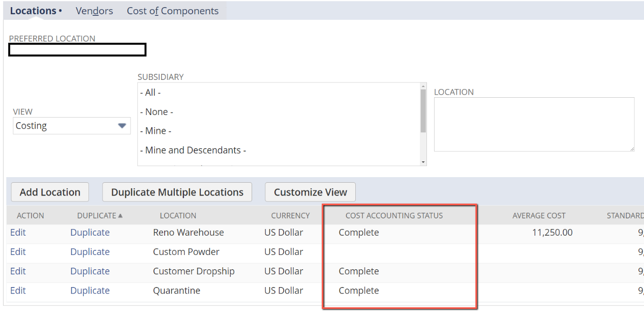Click the Add Location button
644x312 pixels.
[x=49, y=192]
